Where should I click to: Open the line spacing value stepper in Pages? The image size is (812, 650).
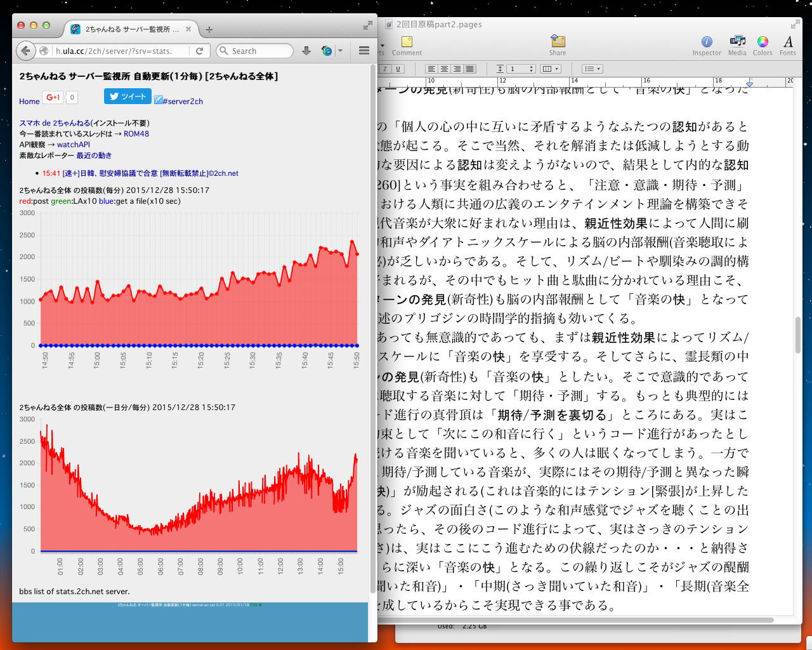coord(532,69)
